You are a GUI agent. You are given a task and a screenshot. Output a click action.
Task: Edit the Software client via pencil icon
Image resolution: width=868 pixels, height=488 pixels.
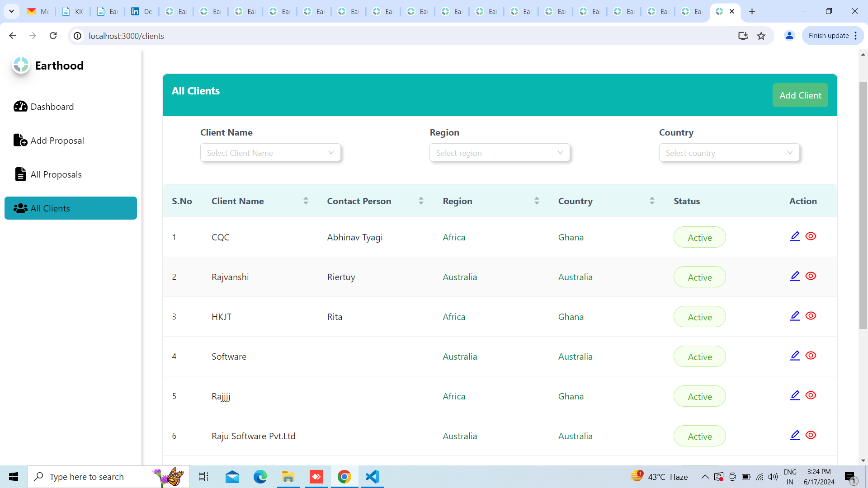(x=795, y=356)
